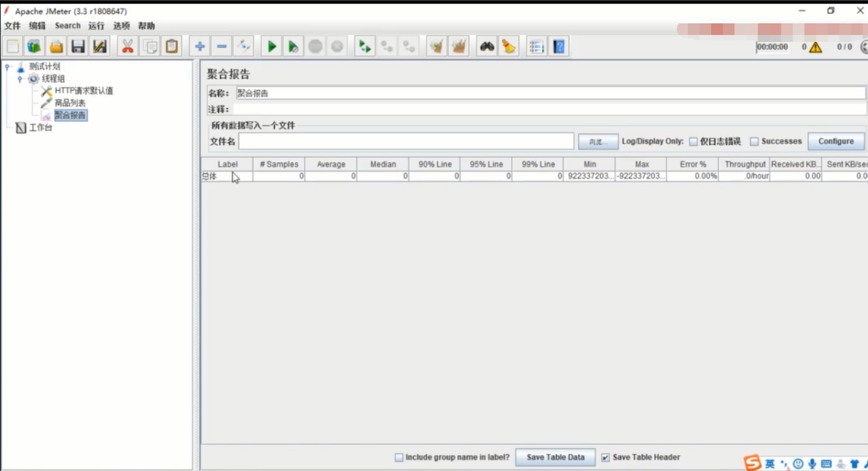This screenshot has width=868, height=471.
Task: Open the 选项 menu
Action: (x=121, y=26)
